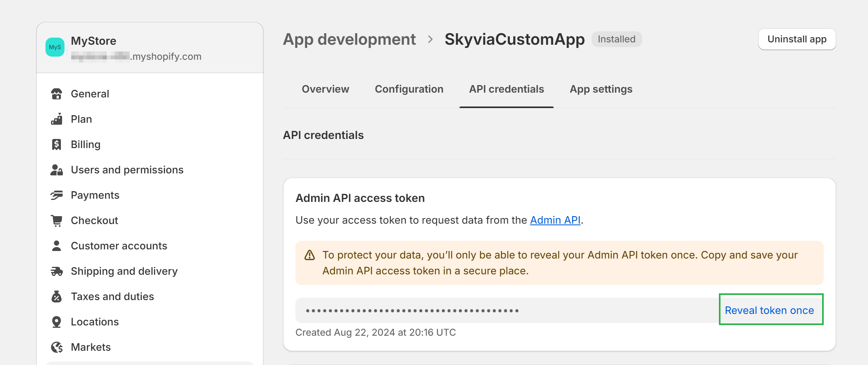The height and width of the screenshot is (365, 868).
Task: Click the 'API credentials' section heading
Action: (x=323, y=135)
